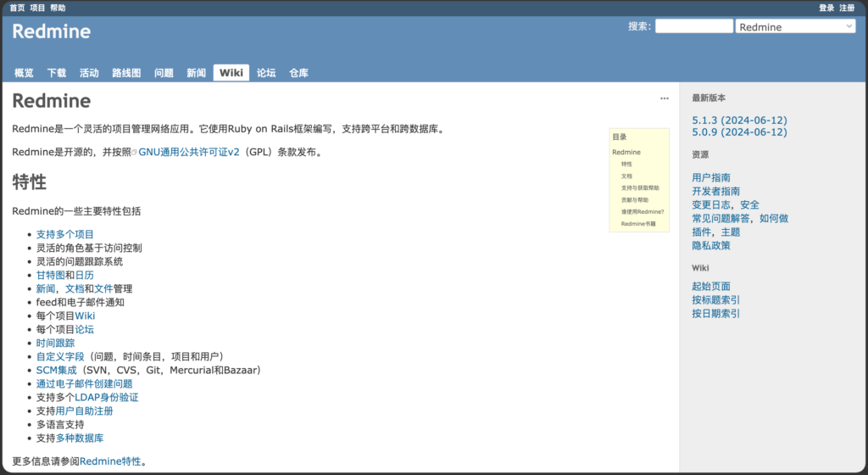Open the Wiki link after 每个项目
The width and height of the screenshot is (868, 475).
tap(85, 316)
